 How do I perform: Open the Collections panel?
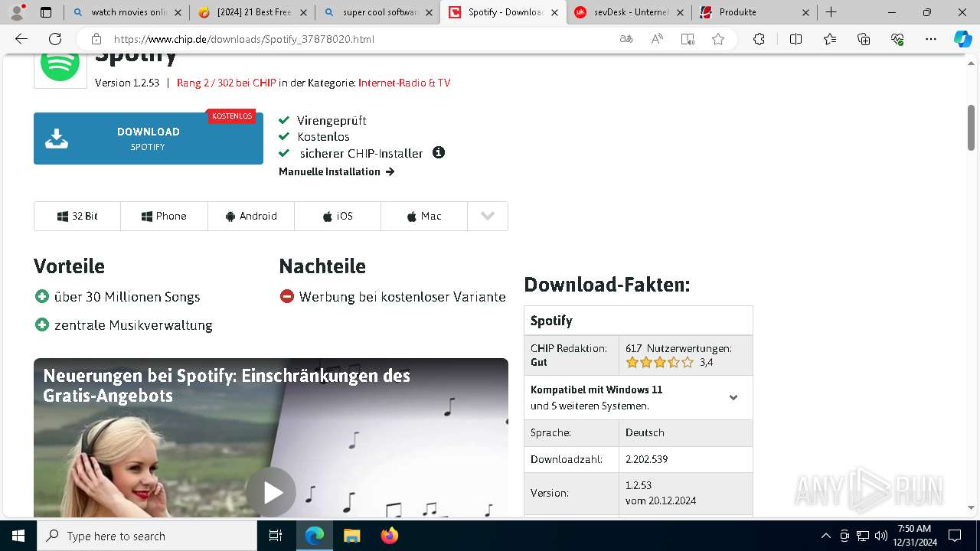pyautogui.click(x=864, y=39)
